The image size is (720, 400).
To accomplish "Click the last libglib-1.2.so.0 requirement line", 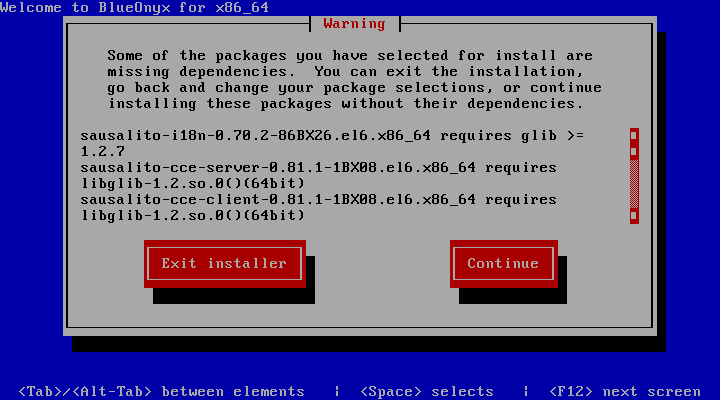I will click(192, 215).
